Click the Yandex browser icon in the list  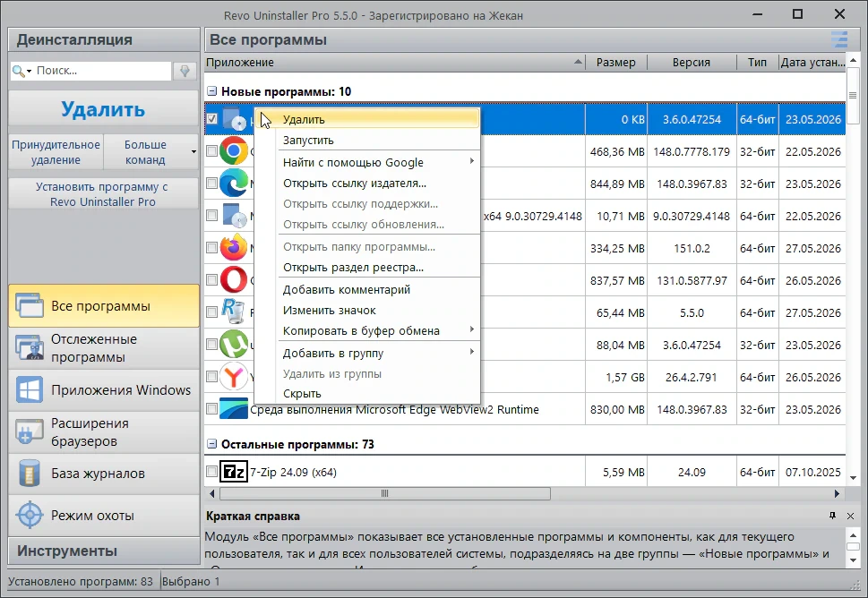[x=234, y=377]
